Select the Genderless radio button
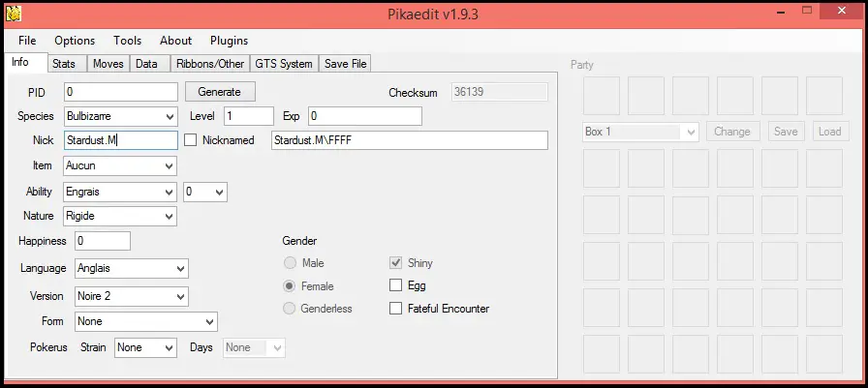868x388 pixels. (x=289, y=309)
